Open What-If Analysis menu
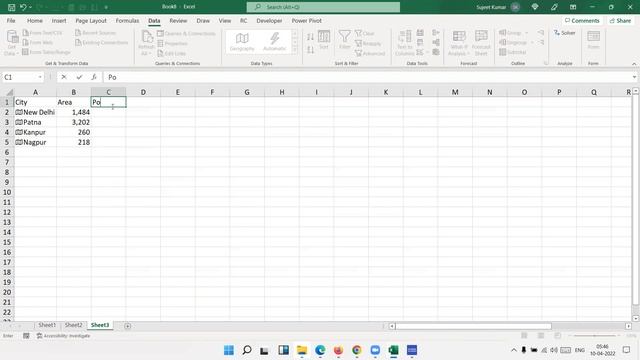This screenshot has width=640, height=360. [x=458, y=42]
